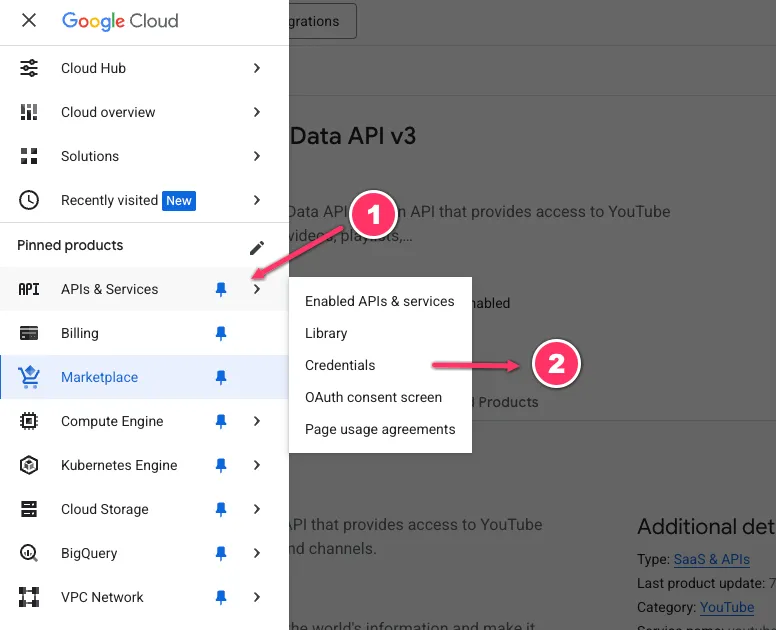Screen dimensions: 776x630
Task: Expand the Compute Engine submenu chevron
Action: 256,421
